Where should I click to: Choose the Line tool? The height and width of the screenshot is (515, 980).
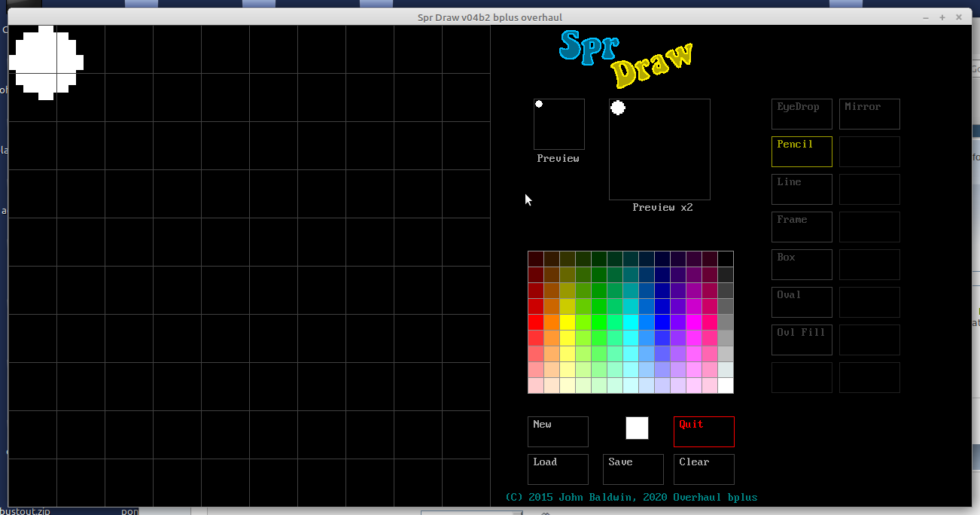802,189
